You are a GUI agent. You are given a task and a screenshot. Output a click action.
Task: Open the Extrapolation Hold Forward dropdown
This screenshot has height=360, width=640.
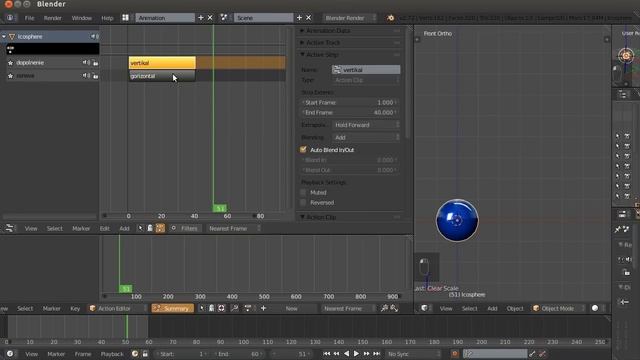(x=366, y=125)
